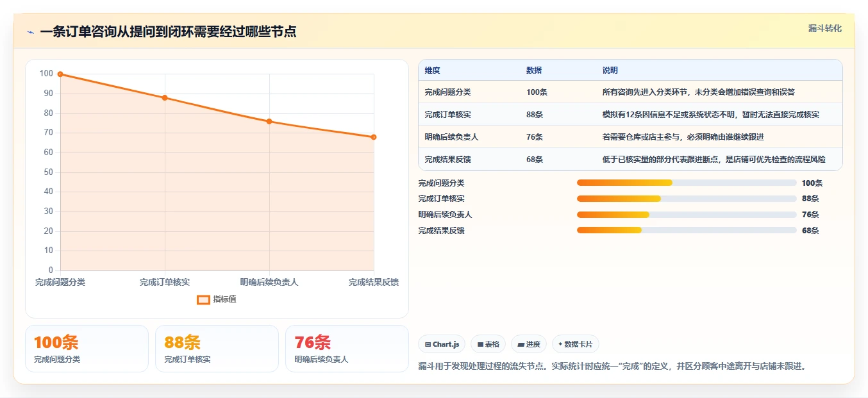The image size is (868, 398).
Task: Select the Chart.js chip
Action: (x=442, y=344)
